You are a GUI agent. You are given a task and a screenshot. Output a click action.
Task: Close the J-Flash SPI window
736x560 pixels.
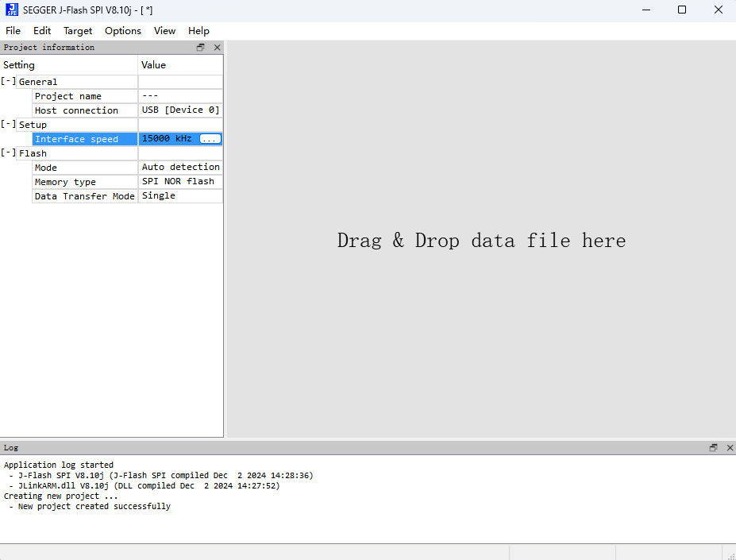coord(719,10)
